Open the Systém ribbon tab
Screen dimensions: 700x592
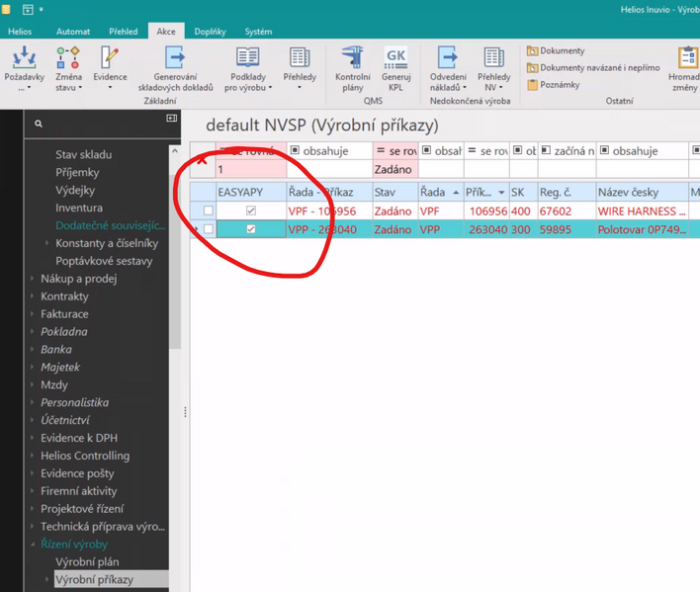point(258,32)
